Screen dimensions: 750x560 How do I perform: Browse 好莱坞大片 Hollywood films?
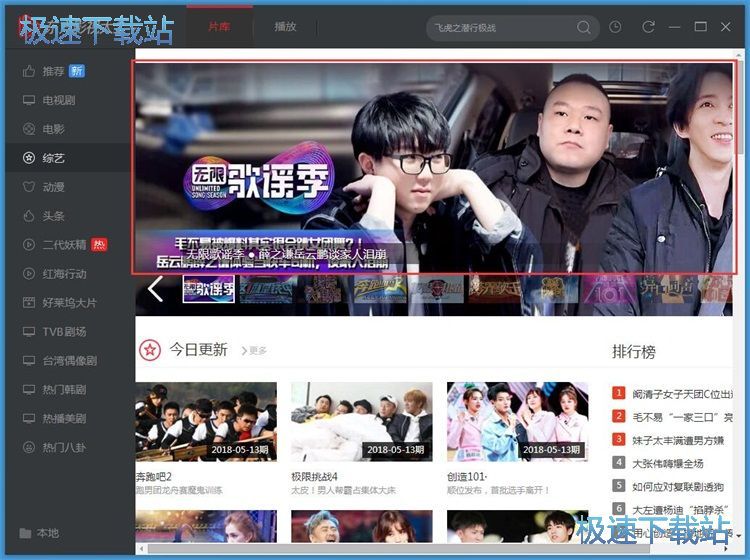coord(60,303)
